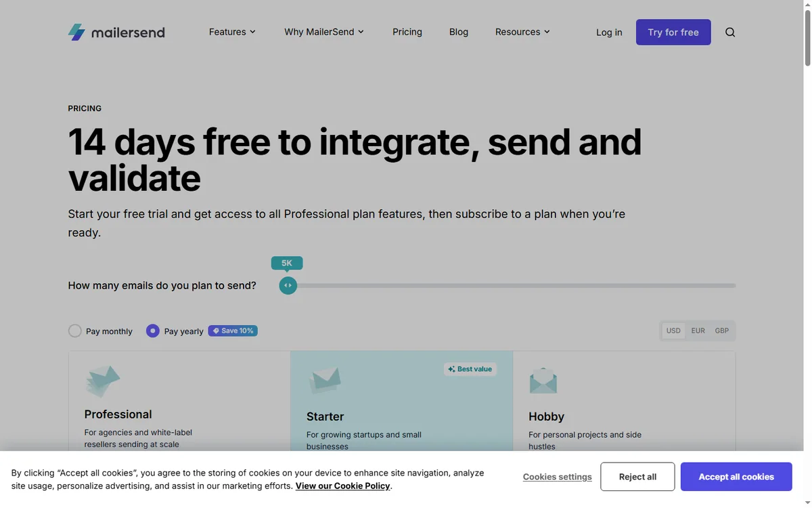The image size is (812, 508).
Task: Click the 'Start your free trial' paragraph
Action: [x=346, y=223]
